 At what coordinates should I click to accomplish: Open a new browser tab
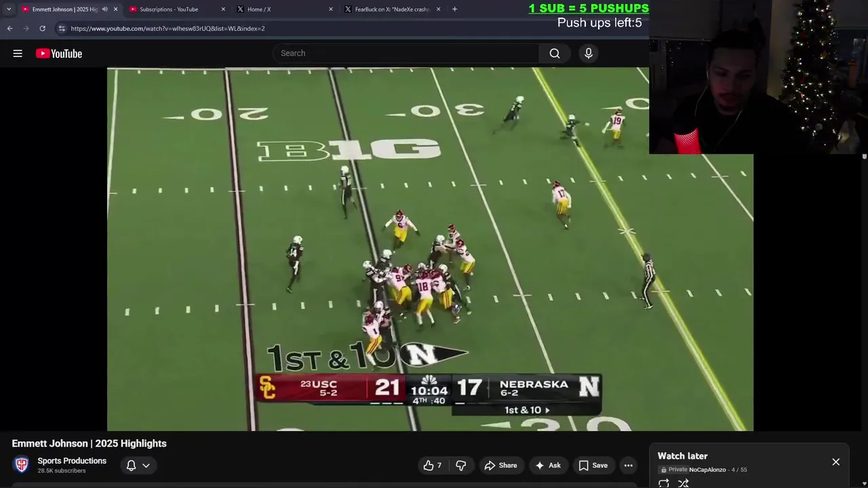pos(454,9)
